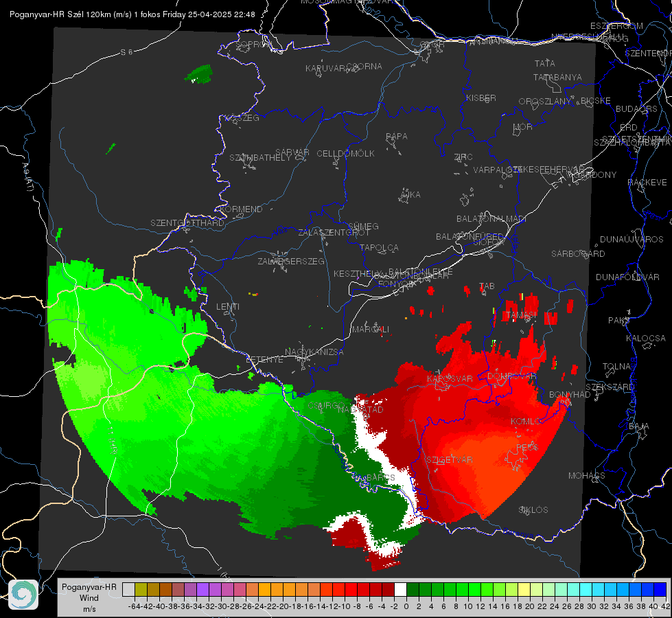672x618 pixels.
Task: Click the PÁPA city label
Action: 397,137
